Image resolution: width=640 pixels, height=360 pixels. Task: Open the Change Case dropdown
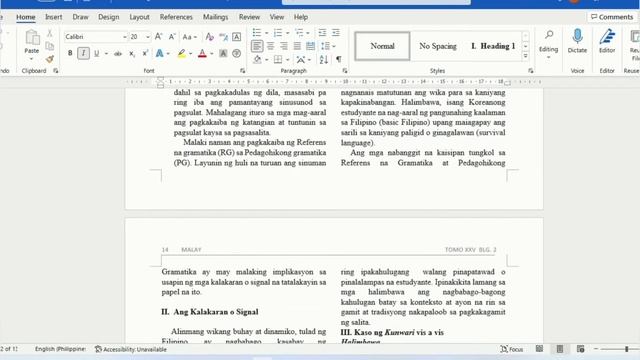[189, 37]
